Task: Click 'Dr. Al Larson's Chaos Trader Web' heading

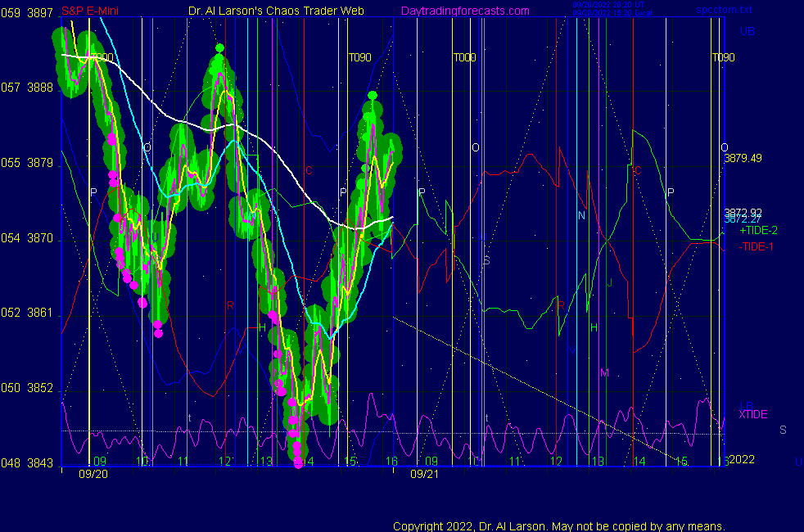Action: tap(276, 11)
